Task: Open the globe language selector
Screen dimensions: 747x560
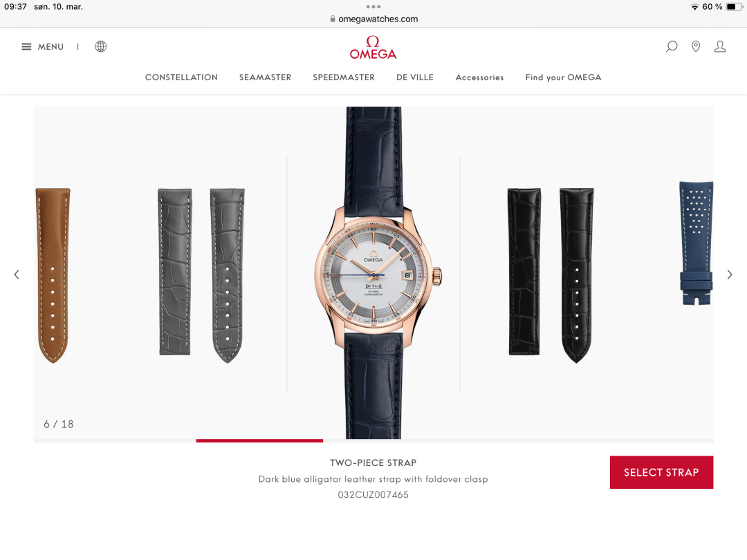Action: tap(100, 46)
